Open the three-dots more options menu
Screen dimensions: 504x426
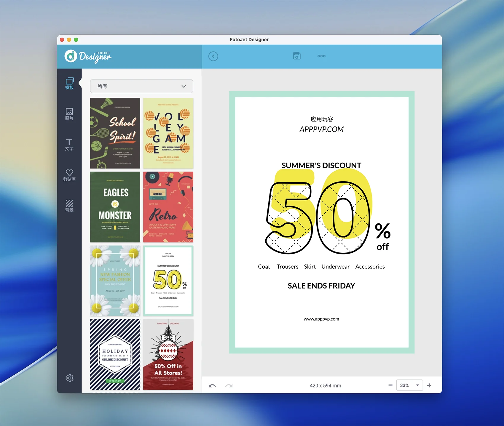pyautogui.click(x=321, y=56)
